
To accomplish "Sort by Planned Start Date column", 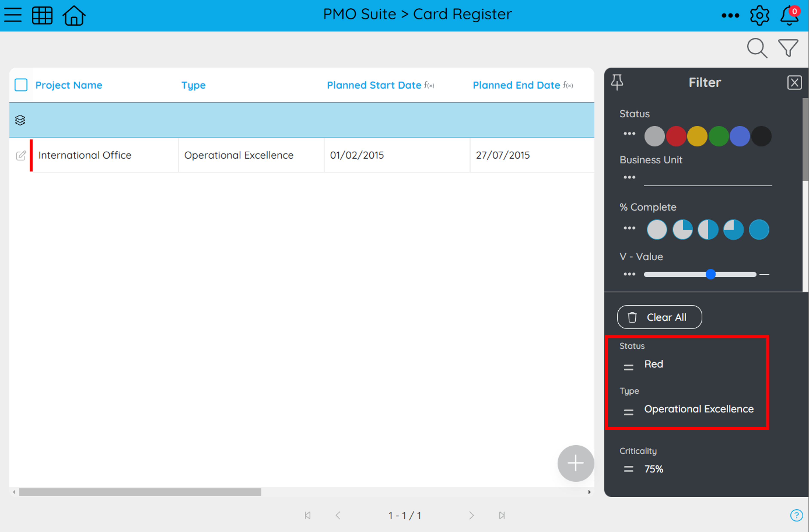I will click(x=374, y=85).
